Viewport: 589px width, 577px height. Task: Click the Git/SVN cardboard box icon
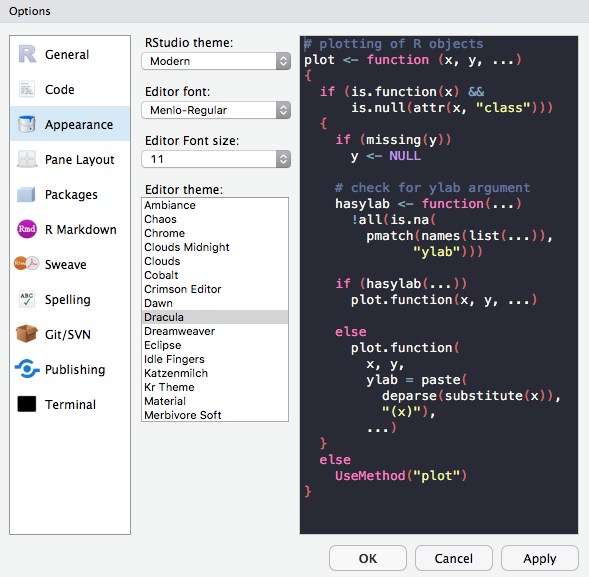pyautogui.click(x=27, y=334)
